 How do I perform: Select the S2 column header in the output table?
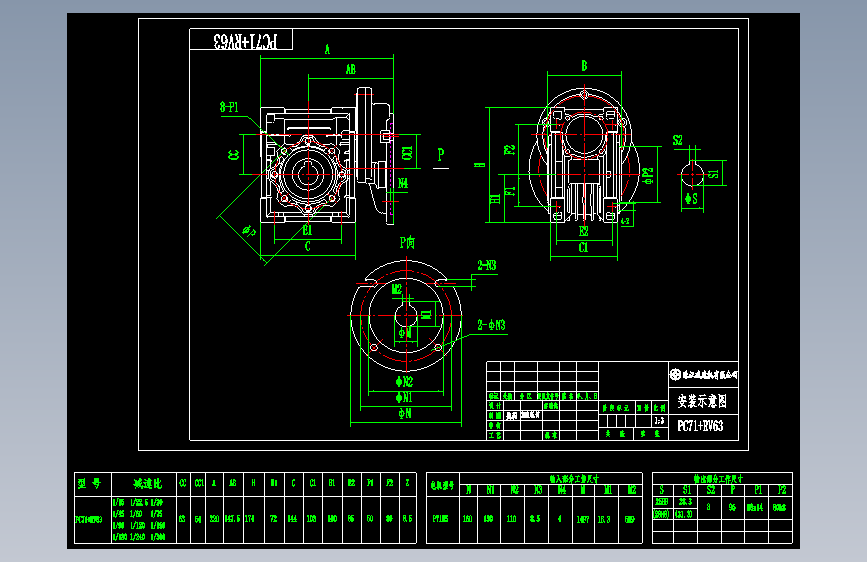pos(711,490)
